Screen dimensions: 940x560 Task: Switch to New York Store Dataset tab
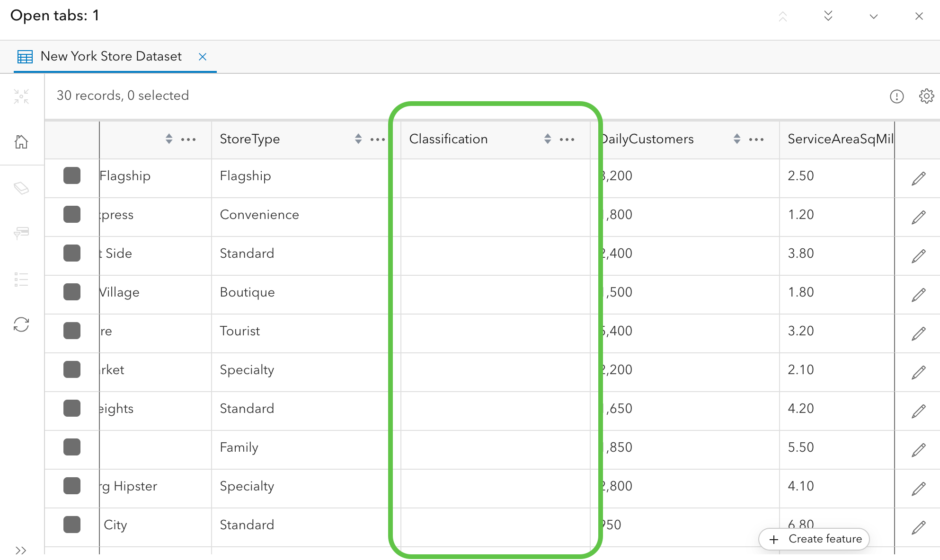click(x=111, y=56)
